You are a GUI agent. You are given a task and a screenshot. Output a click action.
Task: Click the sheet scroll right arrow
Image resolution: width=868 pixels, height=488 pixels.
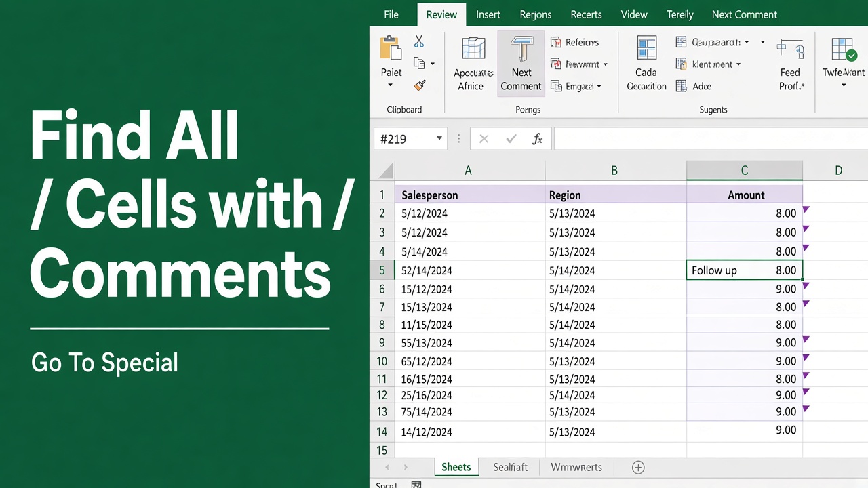click(406, 467)
